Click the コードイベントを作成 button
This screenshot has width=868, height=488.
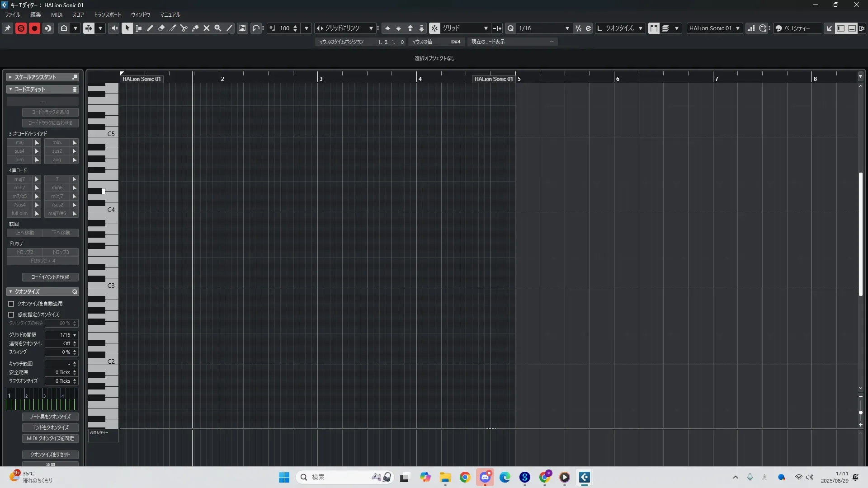(50, 277)
